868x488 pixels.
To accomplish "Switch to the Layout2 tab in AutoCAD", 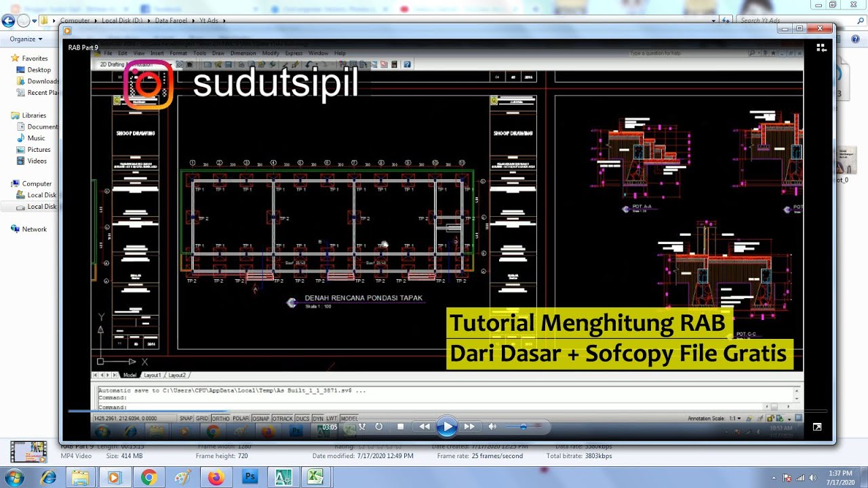I will pos(177,375).
